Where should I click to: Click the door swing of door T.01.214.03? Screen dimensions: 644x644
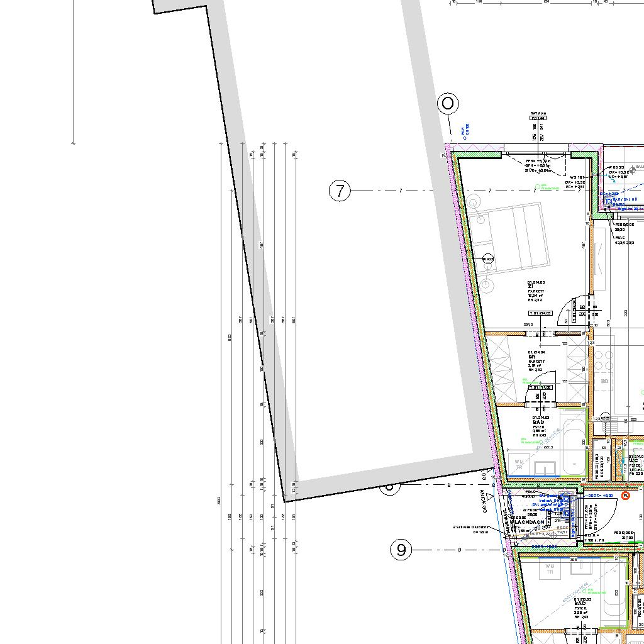tap(574, 311)
